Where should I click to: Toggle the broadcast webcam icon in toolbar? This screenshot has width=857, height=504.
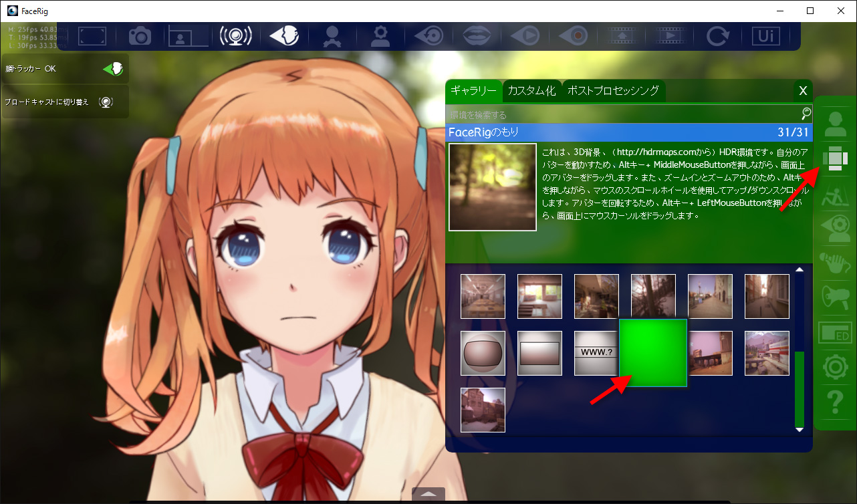coord(236,35)
